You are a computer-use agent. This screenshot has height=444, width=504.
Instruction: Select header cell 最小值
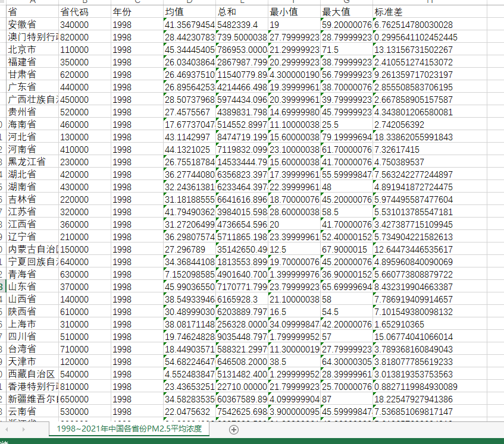coord(295,12)
